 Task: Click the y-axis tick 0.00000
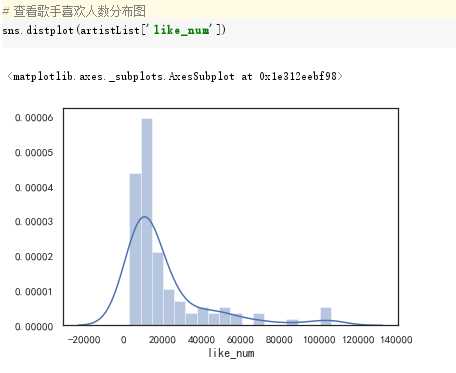[34, 326]
